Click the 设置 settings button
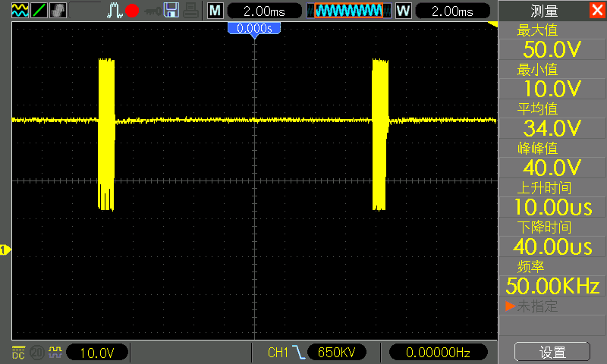Screen dimensions: 607x364 [x=552, y=352]
